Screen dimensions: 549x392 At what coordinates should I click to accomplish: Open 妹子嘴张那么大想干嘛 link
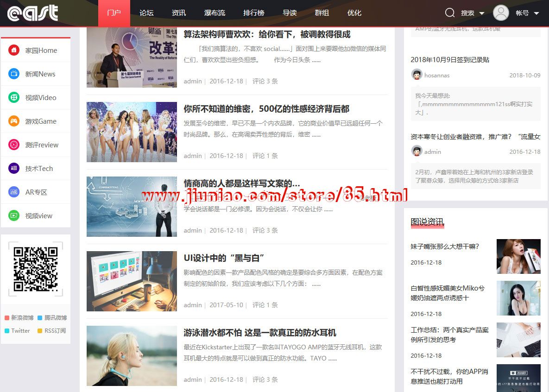[445, 247]
